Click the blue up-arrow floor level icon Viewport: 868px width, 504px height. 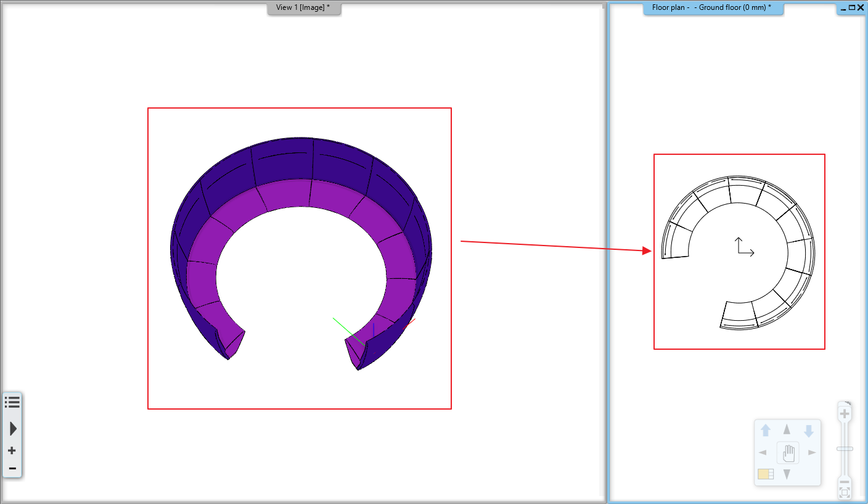pos(766,431)
